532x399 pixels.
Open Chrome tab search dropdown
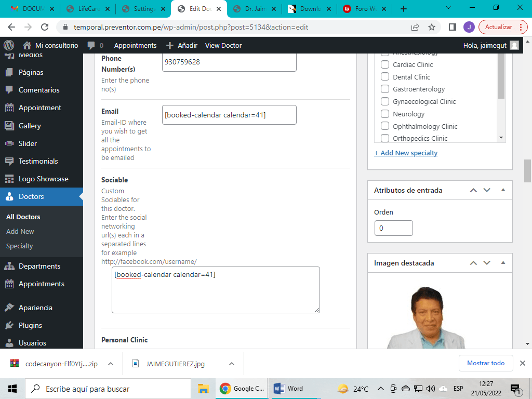point(448,7)
